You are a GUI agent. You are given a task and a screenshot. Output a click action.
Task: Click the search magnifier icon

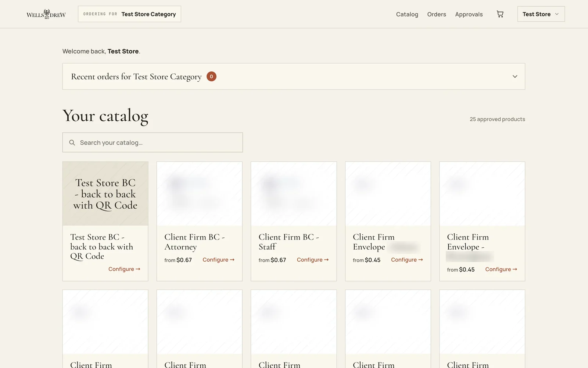point(72,142)
